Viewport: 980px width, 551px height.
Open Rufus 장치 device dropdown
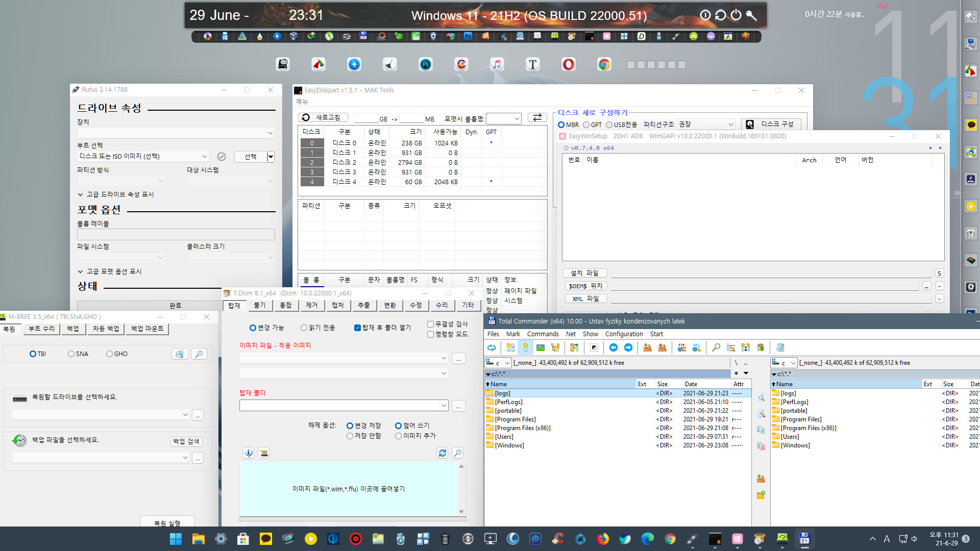pyautogui.click(x=176, y=133)
